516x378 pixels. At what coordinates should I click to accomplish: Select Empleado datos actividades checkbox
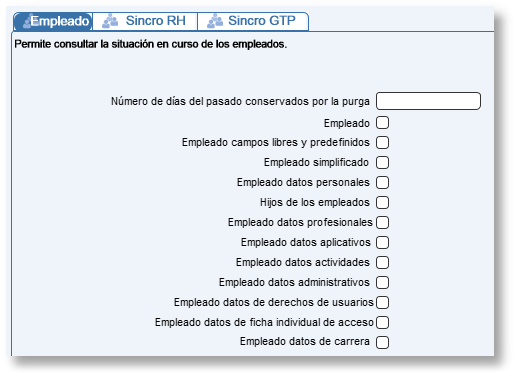382,262
